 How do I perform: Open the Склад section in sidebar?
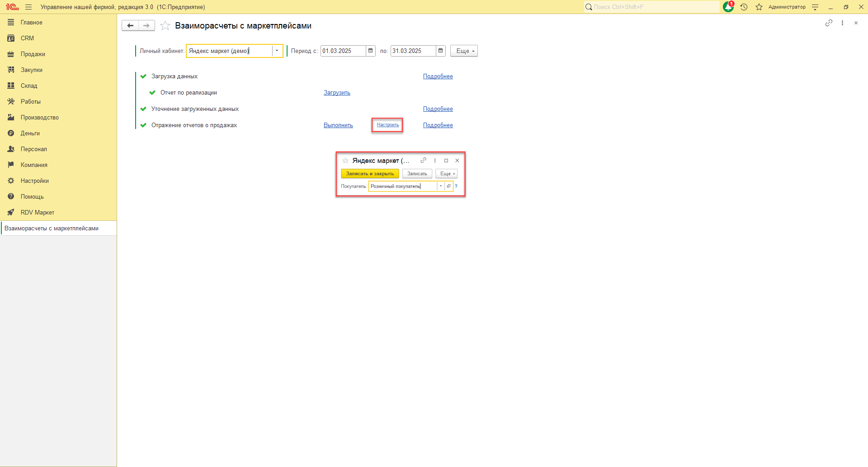tap(29, 86)
